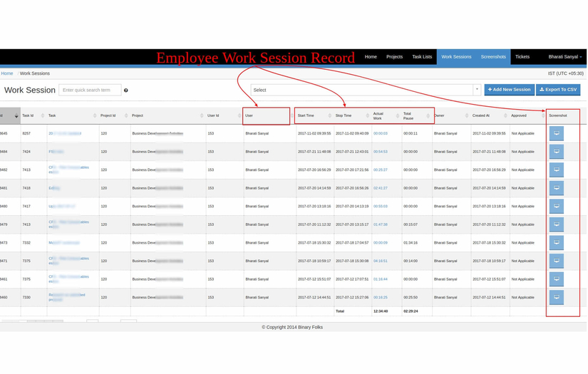This screenshot has height=374, width=588.
Task: Open screenshots for the 02:41:27 work row
Action: click(556, 188)
